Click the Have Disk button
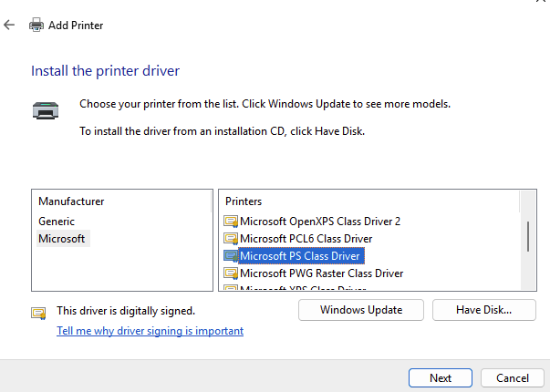This screenshot has width=550, height=392. (483, 310)
